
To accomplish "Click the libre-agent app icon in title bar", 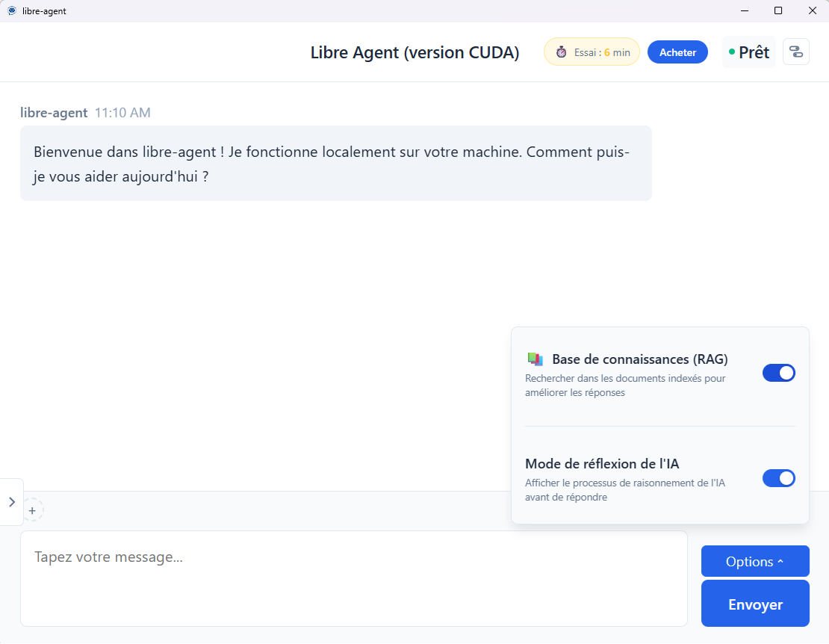I will click(x=12, y=10).
